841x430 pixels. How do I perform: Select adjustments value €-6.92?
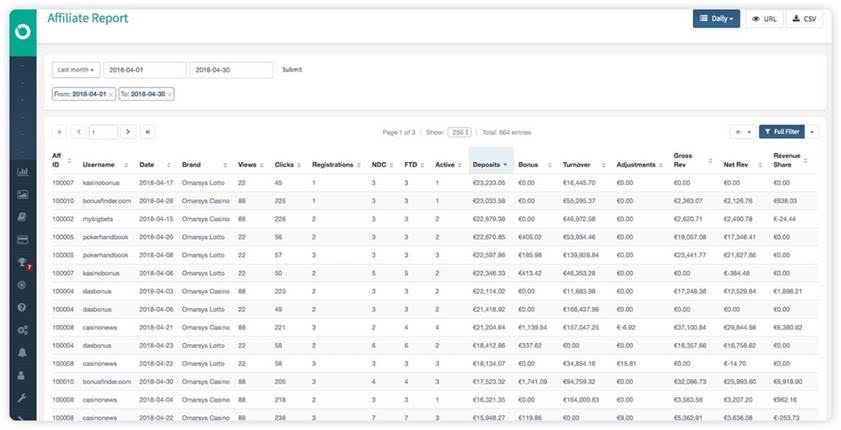626,328
